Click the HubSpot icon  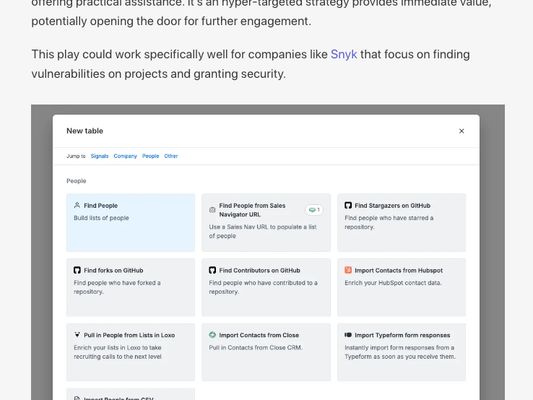pos(348,270)
